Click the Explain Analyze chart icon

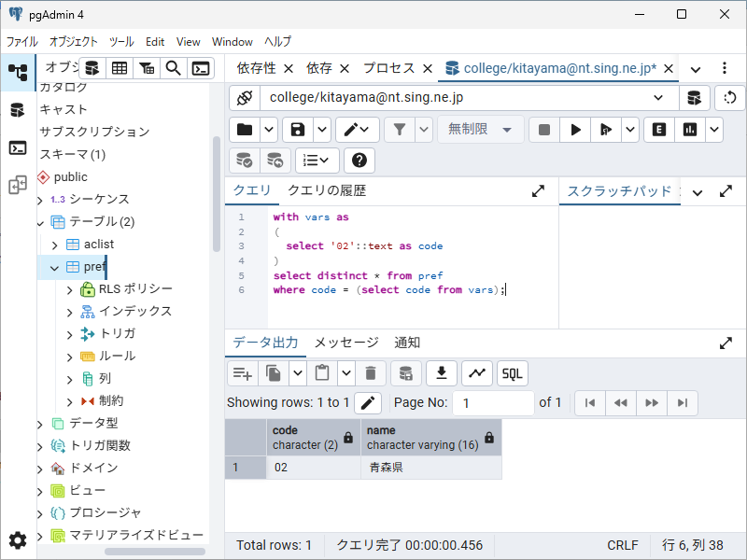pos(691,130)
